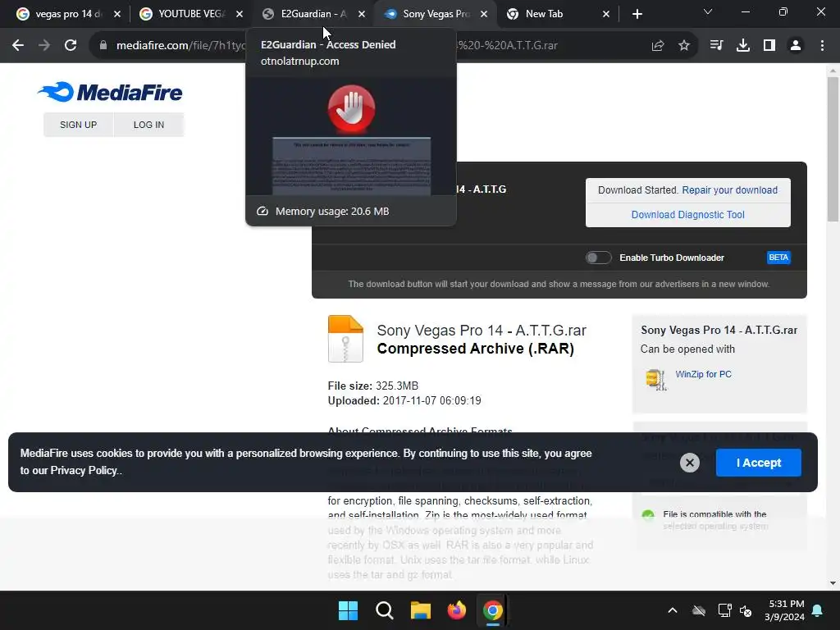Close the vegas pro 14 tab
The height and width of the screenshot is (630, 840).
tap(117, 14)
